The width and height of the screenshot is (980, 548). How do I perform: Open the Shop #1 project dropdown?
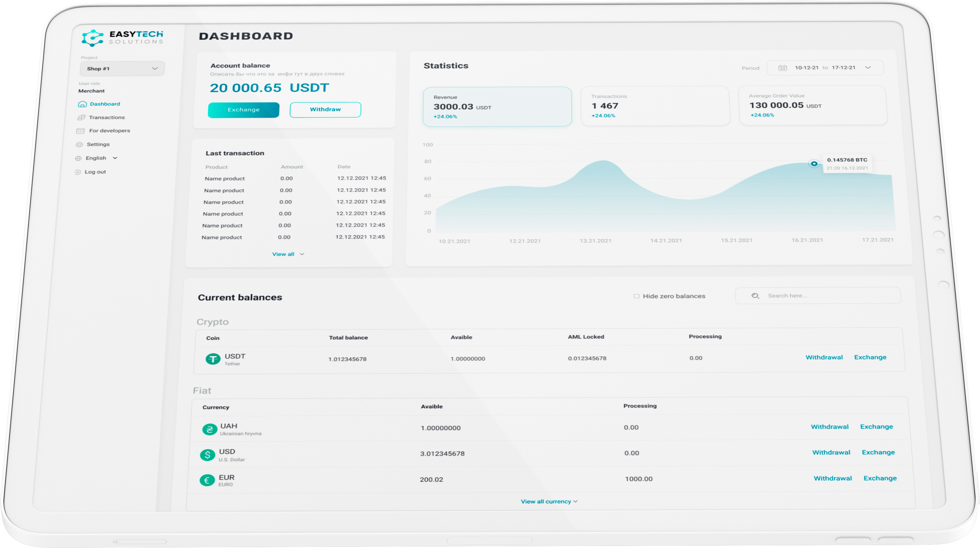(122, 69)
